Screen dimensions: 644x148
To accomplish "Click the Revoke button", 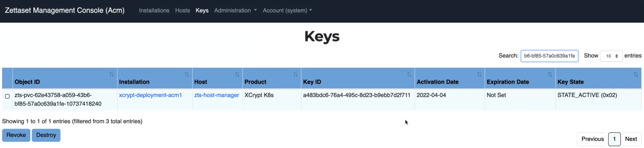I will [x=16, y=135].
